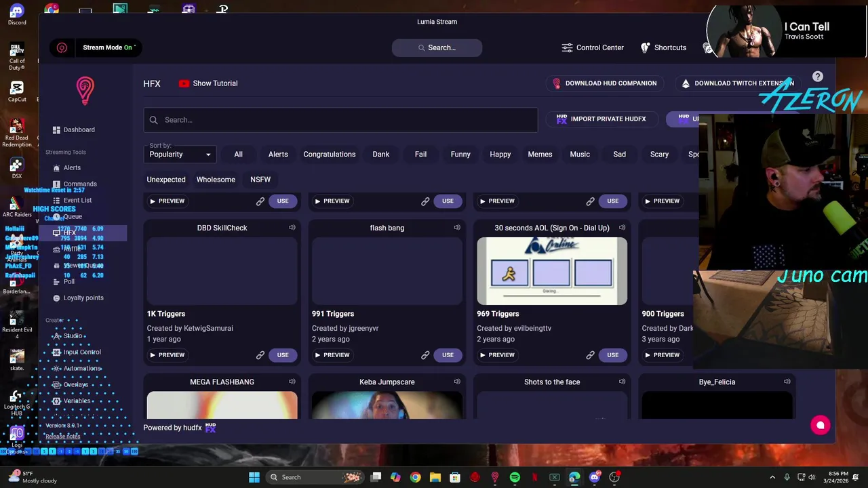Filter effects by Alerts category

point(278,154)
